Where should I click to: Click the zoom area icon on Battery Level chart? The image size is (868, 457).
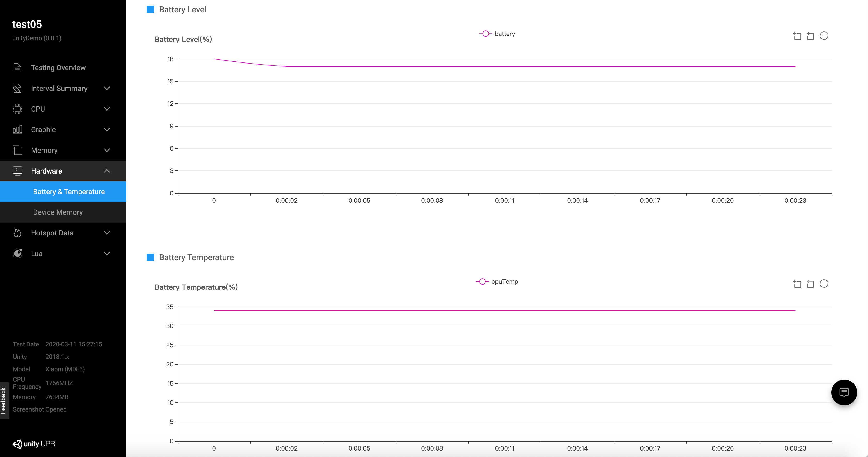click(x=797, y=36)
